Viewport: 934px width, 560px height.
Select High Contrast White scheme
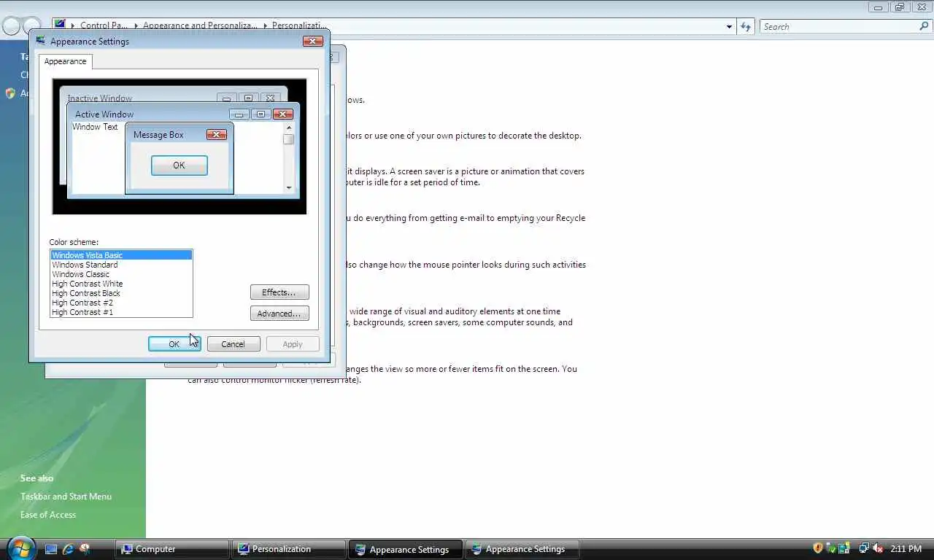(x=121, y=284)
